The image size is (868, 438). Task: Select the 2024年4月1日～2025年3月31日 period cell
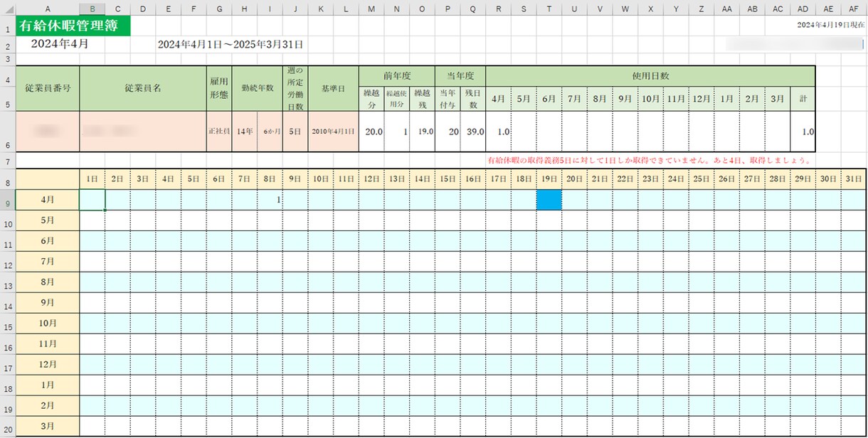coord(231,44)
